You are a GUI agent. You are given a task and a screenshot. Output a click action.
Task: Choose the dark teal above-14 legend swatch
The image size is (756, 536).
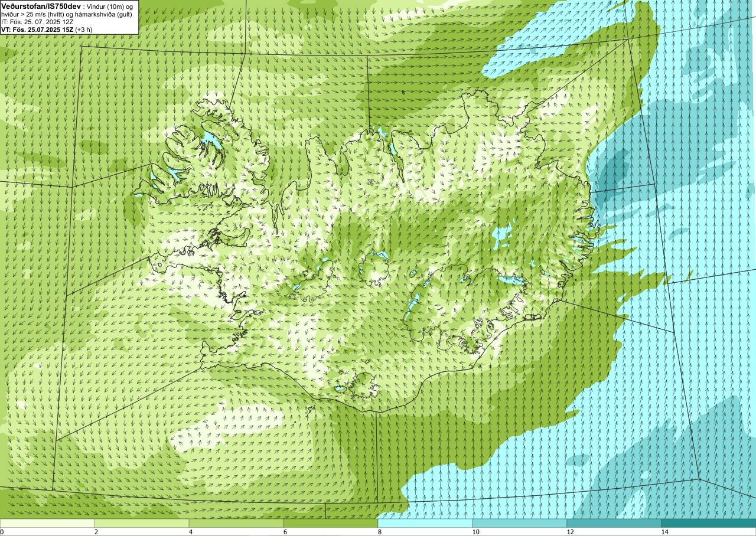[x=709, y=523]
